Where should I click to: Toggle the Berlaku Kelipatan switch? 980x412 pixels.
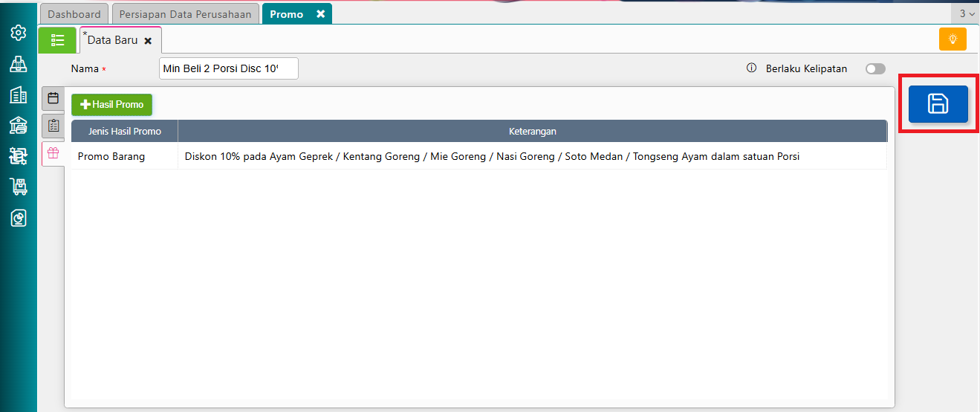875,68
